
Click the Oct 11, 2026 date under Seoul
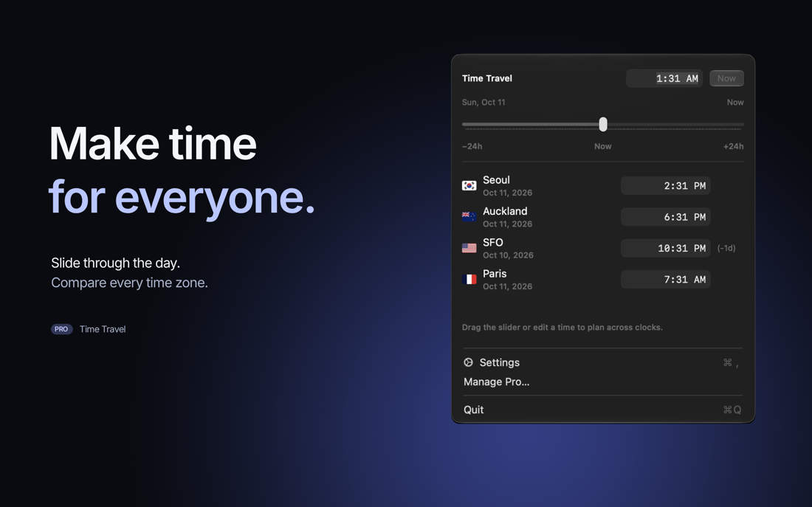[x=508, y=193]
